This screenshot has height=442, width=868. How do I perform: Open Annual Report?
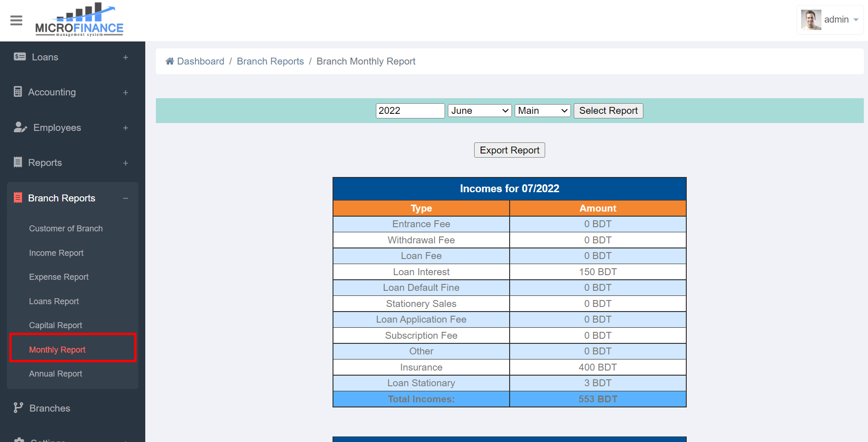pyautogui.click(x=55, y=374)
